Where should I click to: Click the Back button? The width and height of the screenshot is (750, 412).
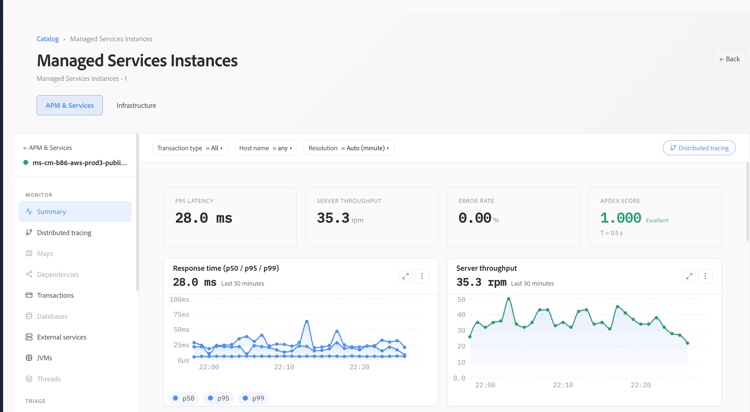(729, 59)
